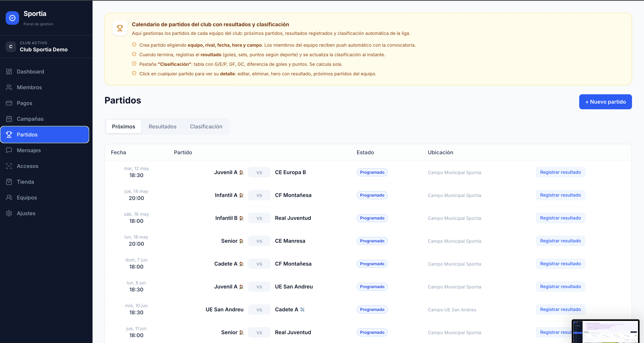Viewport: 644px width, 343px height.
Task: Open the Clasificación tab
Action: (x=206, y=127)
